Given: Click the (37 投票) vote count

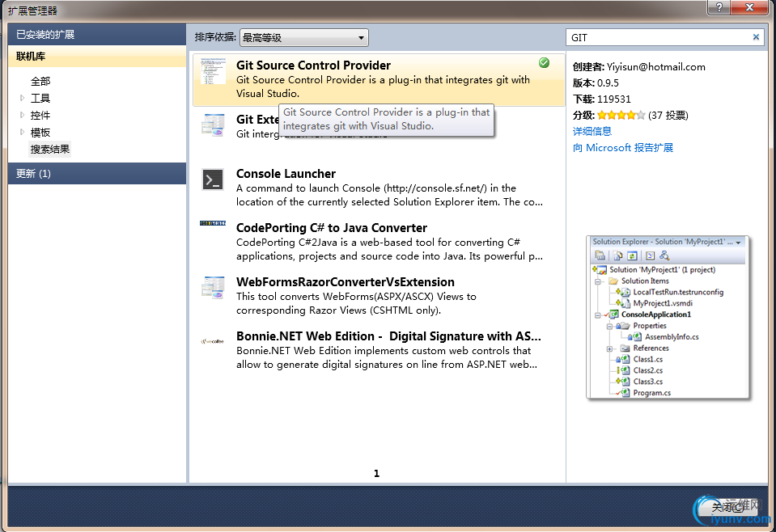Looking at the screenshot, I should pyautogui.click(x=668, y=115).
